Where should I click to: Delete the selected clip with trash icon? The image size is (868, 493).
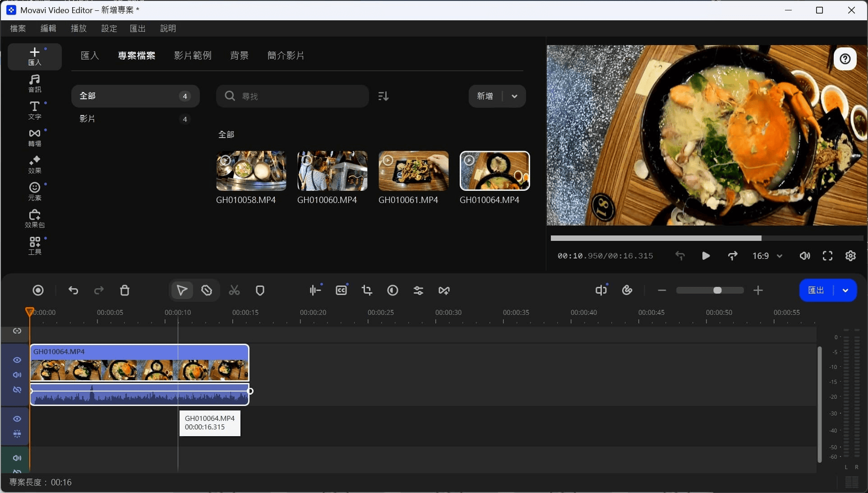pos(125,290)
